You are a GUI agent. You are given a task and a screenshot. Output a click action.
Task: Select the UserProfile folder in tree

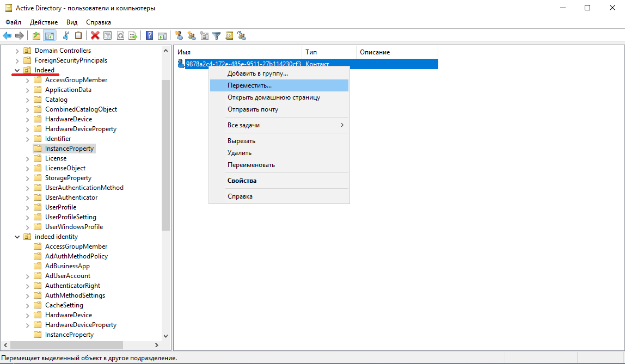[x=60, y=207]
